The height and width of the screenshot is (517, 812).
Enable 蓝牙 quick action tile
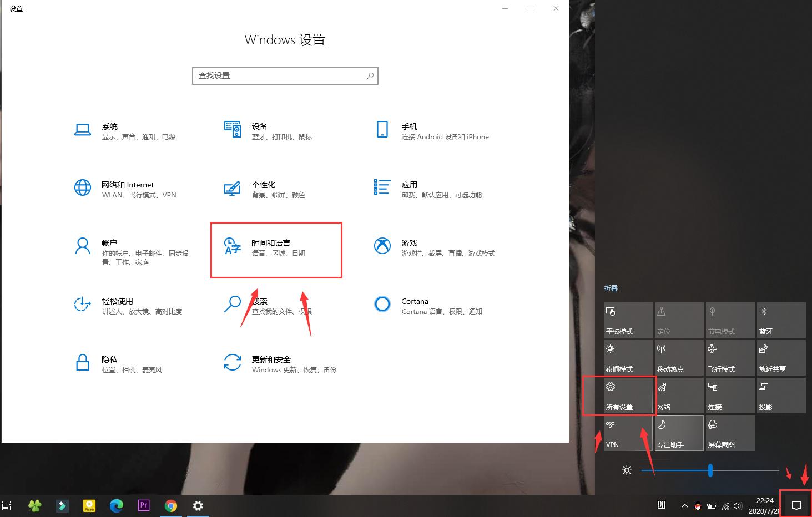[x=781, y=320]
